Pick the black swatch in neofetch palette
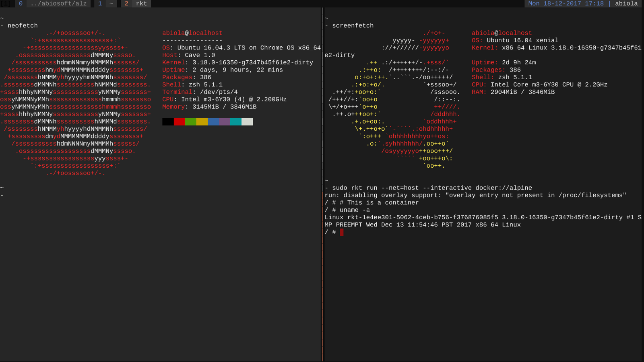 (x=168, y=122)
